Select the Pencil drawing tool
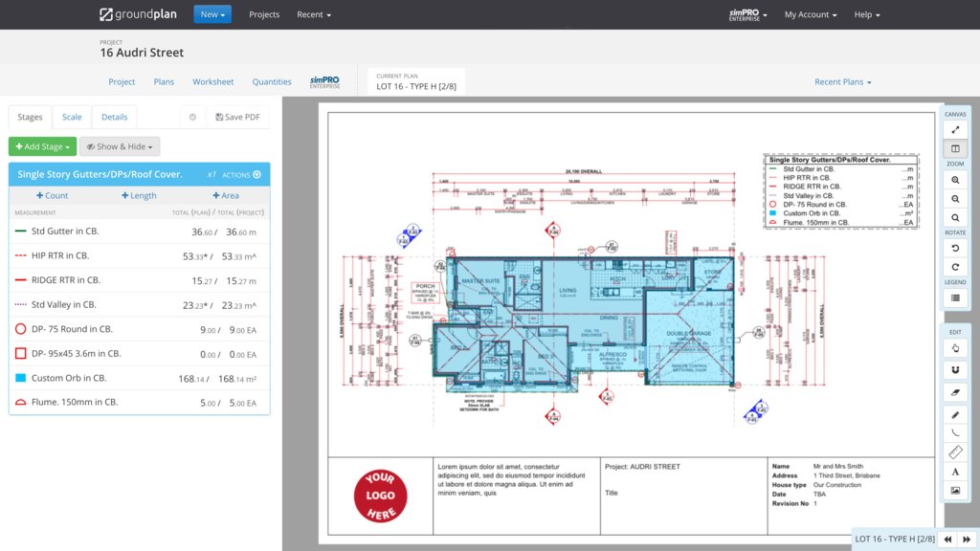Viewport: 980px width, 551px height. coord(954,414)
